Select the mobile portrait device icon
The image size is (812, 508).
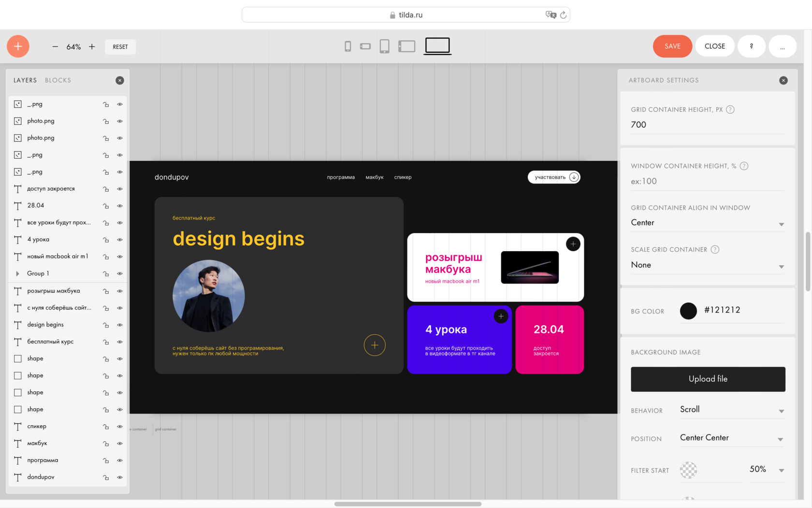(348, 46)
